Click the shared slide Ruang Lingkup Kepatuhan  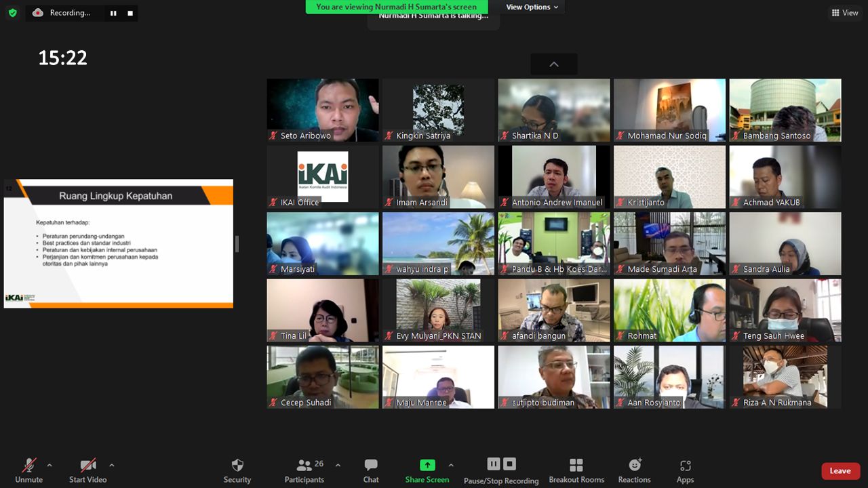(118, 243)
